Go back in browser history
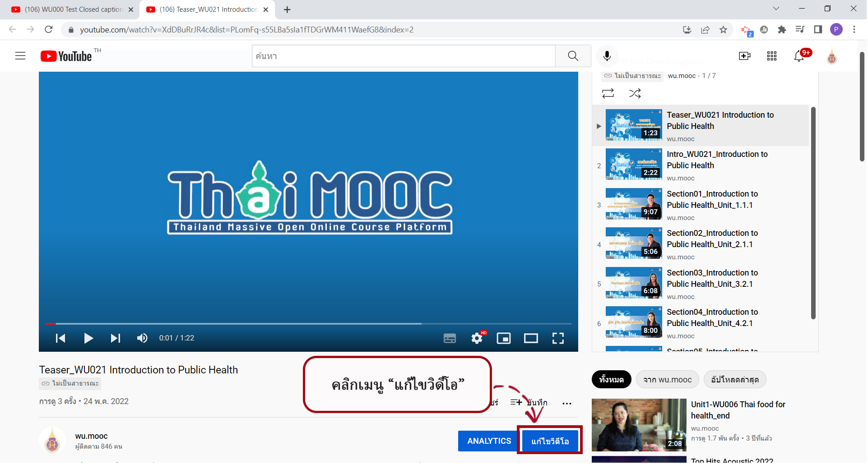 13,30
